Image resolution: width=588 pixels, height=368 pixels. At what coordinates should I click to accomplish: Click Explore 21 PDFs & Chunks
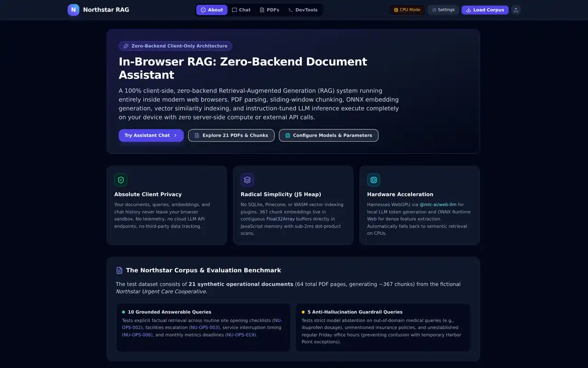[x=231, y=135]
